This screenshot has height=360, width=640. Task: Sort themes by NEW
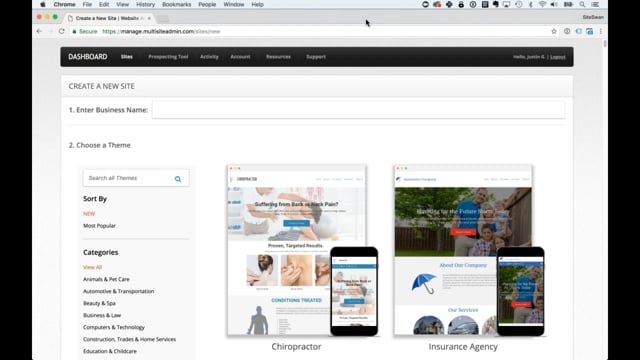(x=89, y=214)
